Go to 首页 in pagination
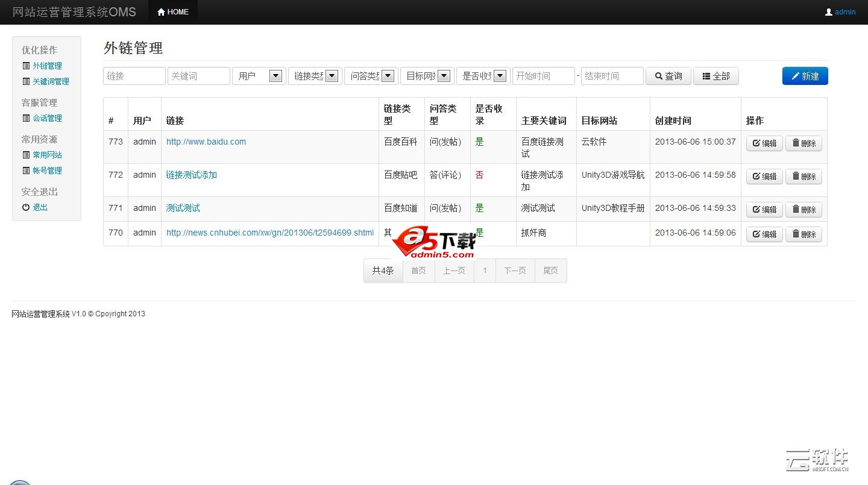Screen dimensions: 868x485 click(x=418, y=271)
